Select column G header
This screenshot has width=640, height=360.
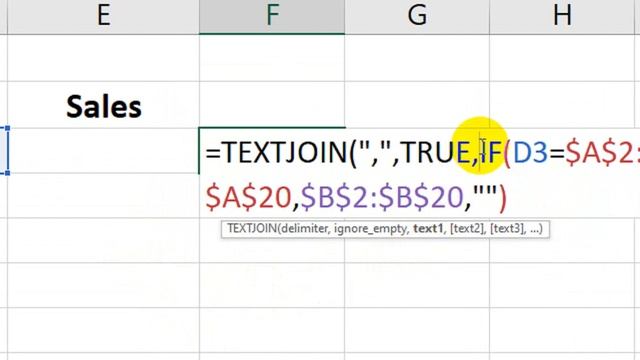[417, 17]
